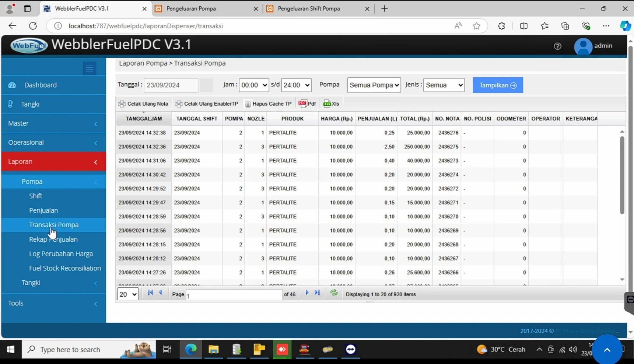Open the Jenis Semua dropdown
634x364 pixels.
tap(444, 85)
